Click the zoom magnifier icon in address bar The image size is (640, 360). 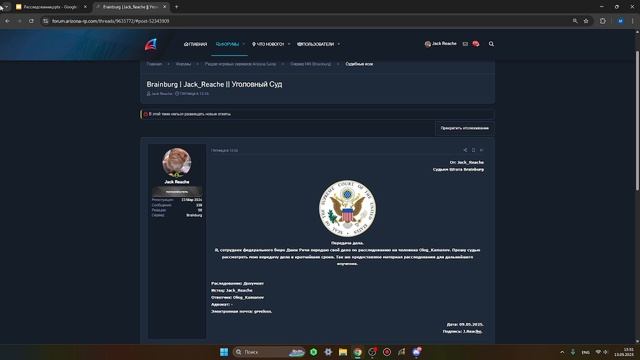coord(575,21)
